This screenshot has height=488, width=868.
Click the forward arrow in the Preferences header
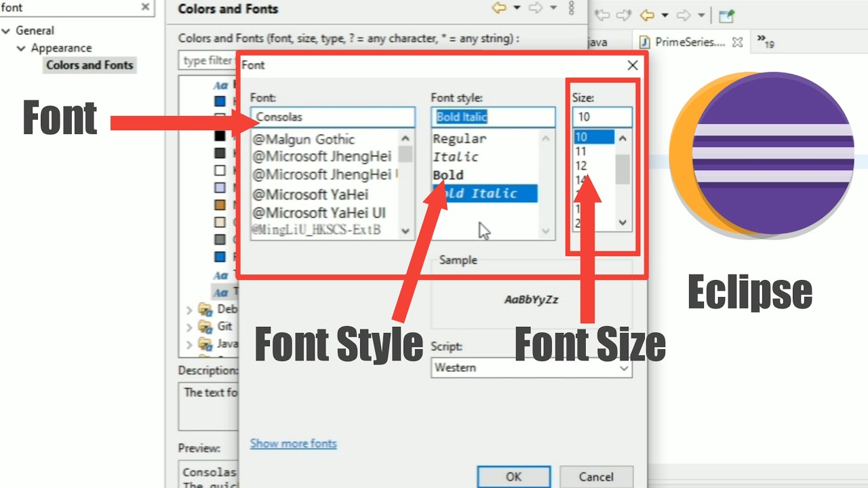click(535, 8)
